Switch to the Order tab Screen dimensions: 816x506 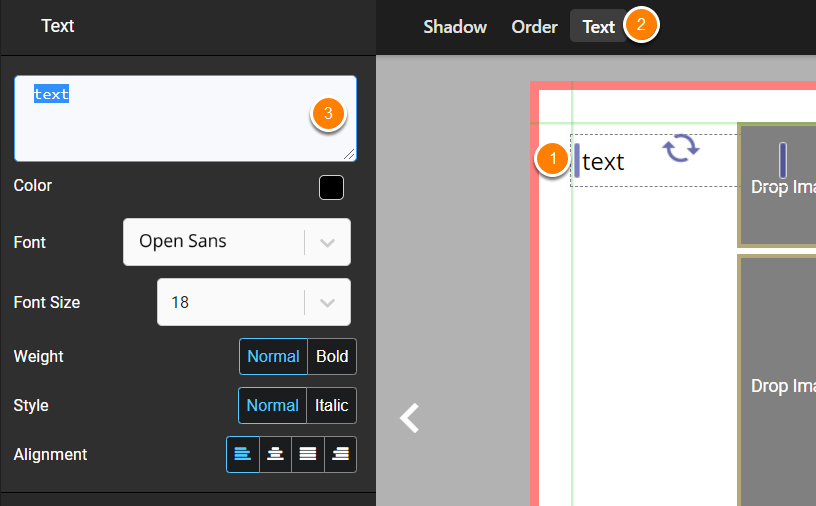(534, 27)
